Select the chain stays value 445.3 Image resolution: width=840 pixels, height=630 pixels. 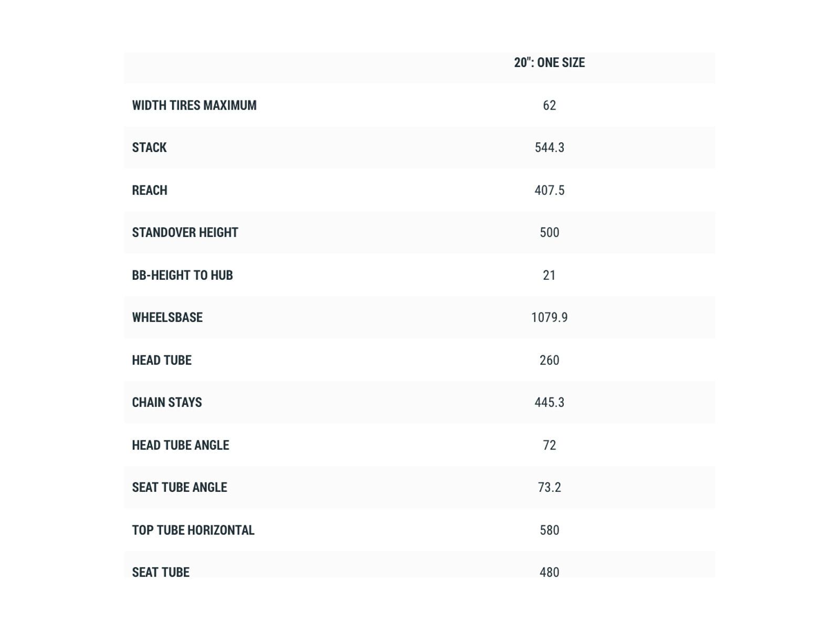[x=549, y=403]
